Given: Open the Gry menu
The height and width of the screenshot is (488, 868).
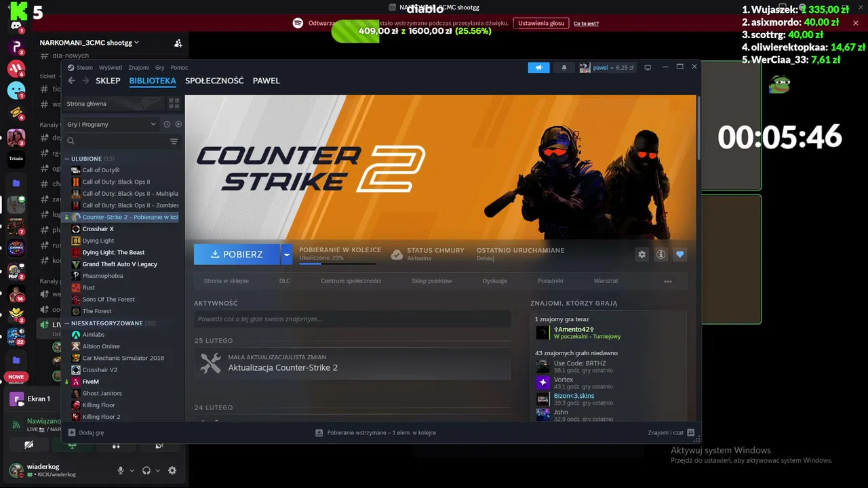Looking at the screenshot, I should (x=160, y=68).
